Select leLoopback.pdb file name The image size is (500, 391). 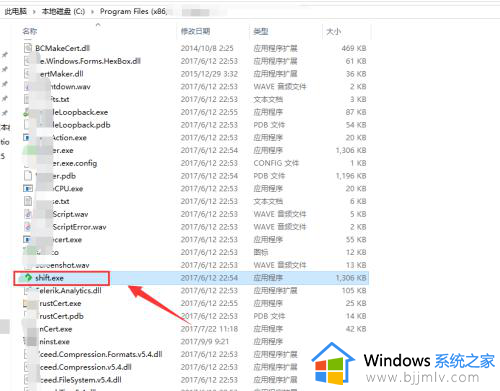[81, 125]
